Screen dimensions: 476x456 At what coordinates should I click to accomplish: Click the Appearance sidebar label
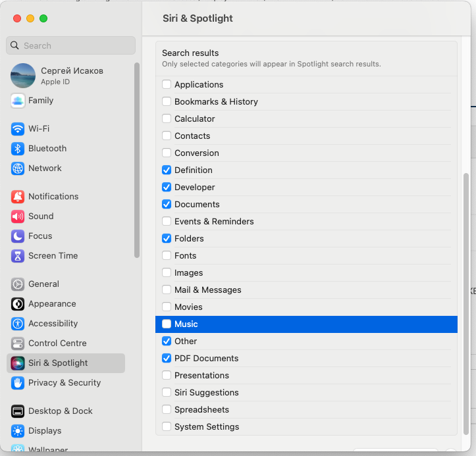pos(52,304)
